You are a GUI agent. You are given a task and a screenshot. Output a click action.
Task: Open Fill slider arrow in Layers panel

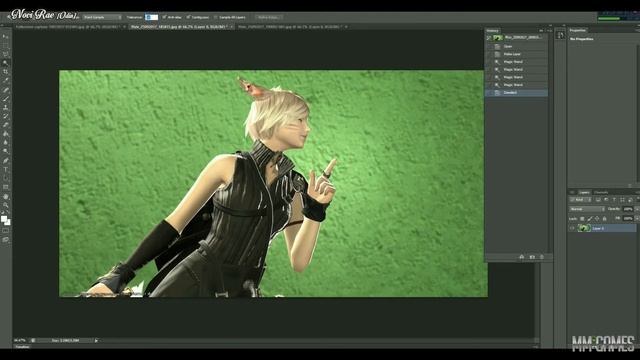coord(636,219)
